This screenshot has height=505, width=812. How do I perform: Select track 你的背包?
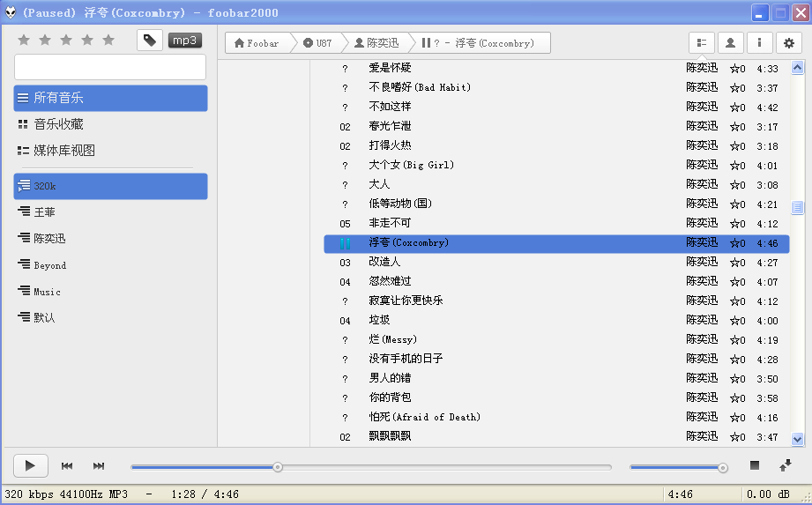click(x=556, y=397)
